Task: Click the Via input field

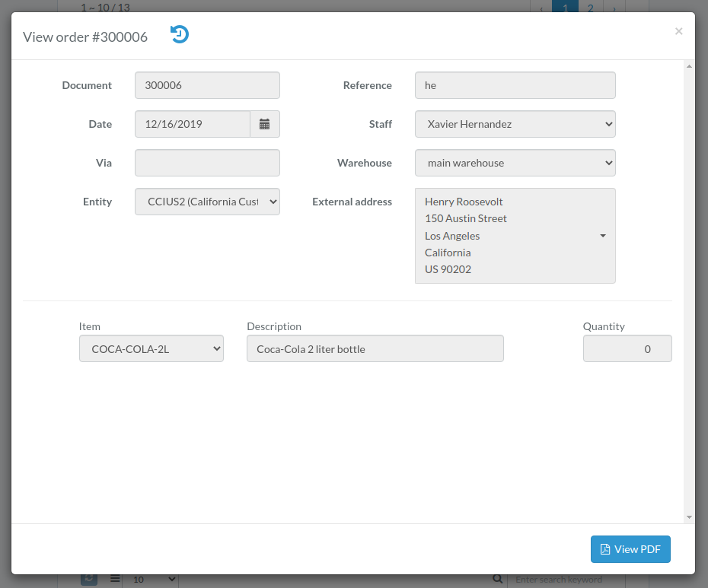Action: coord(207,163)
